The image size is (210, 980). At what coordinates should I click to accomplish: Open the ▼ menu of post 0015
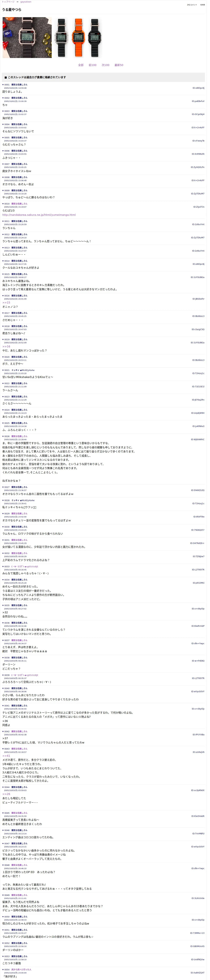point(3,274)
